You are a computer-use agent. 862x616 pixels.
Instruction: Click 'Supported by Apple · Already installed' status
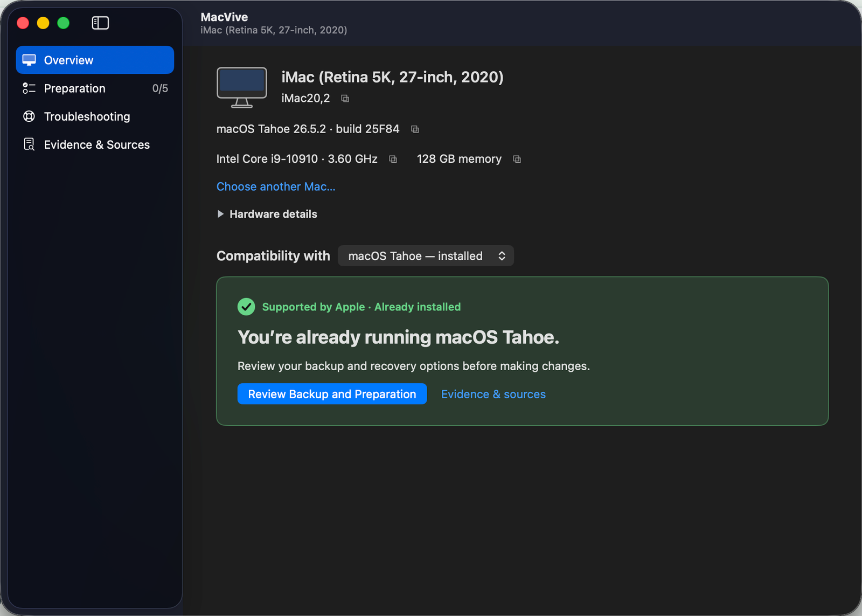point(362,307)
